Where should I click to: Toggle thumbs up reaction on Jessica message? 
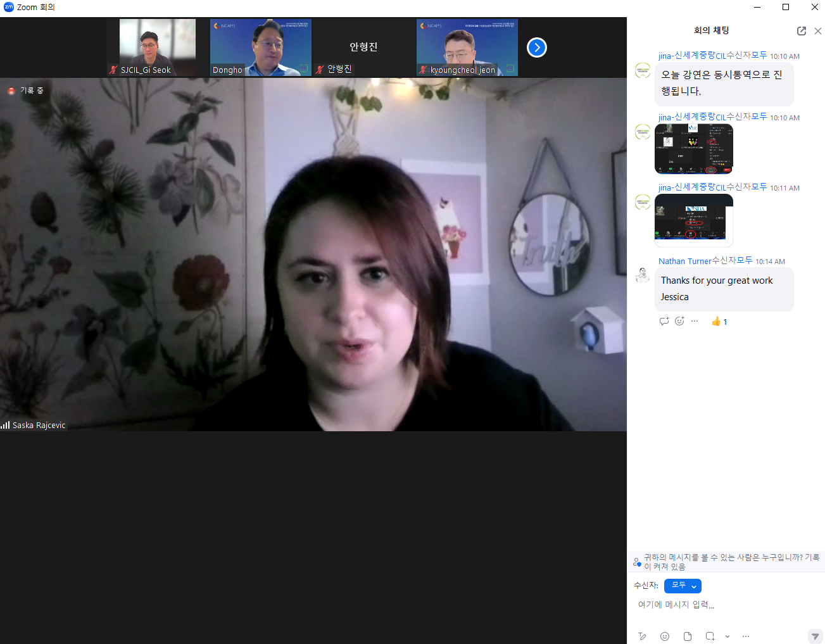719,322
